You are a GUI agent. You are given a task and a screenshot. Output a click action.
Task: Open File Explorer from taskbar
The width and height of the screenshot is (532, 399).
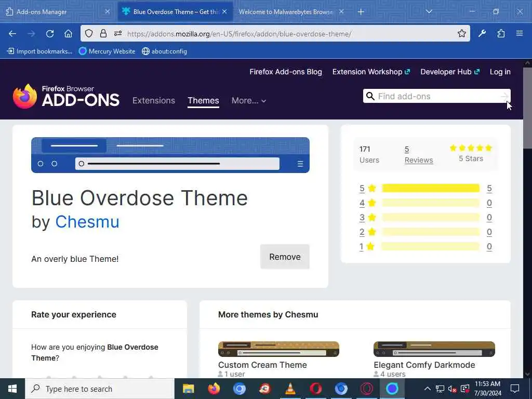188,389
